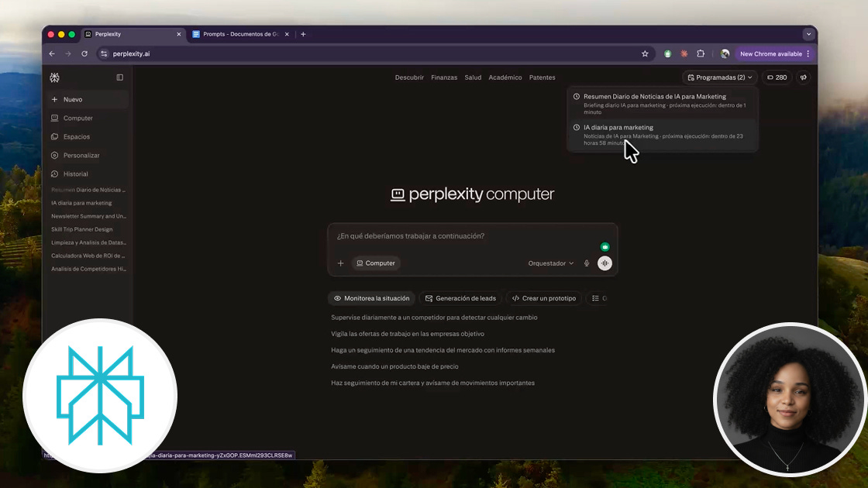Click the Perplexity logo in sidebar
The image size is (868, 488).
(x=54, y=77)
